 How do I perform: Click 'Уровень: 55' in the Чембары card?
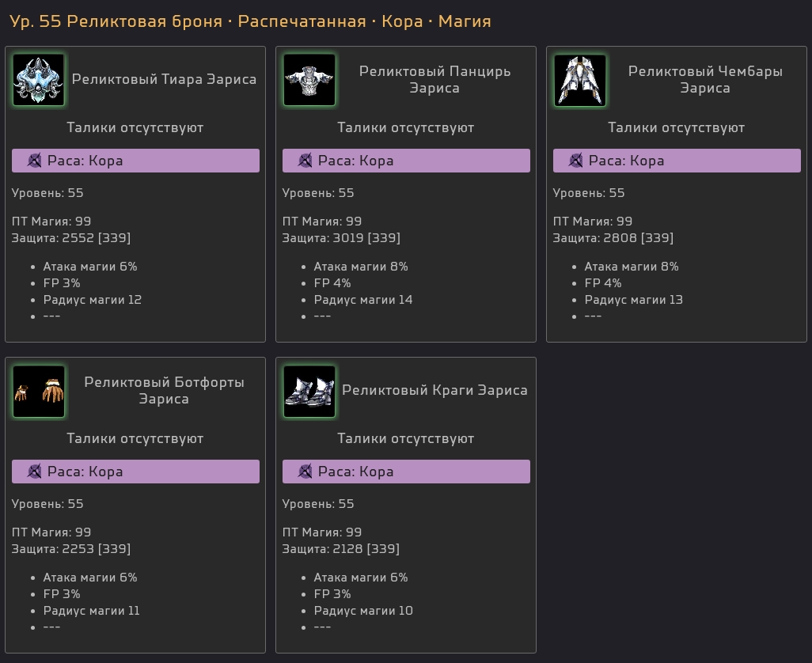(x=589, y=193)
